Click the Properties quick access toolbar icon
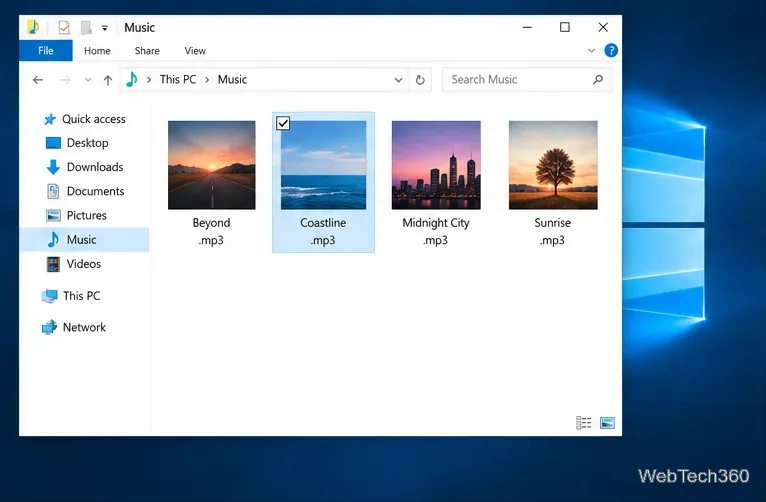 pyautogui.click(x=64, y=27)
